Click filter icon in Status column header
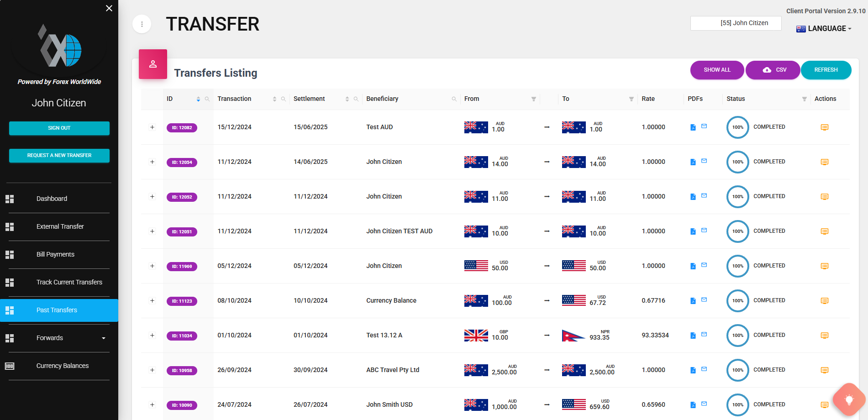Screen dimensions: 868x420 [x=804, y=99]
